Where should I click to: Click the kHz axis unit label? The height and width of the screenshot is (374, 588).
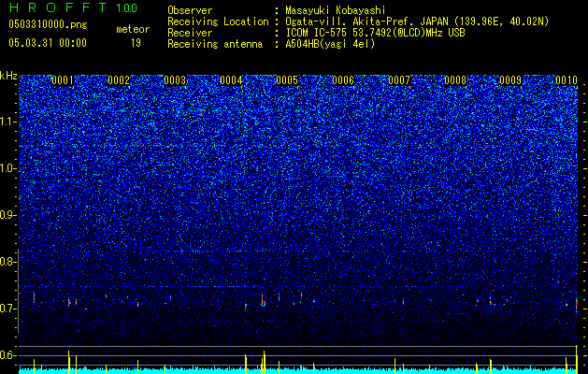click(x=8, y=77)
